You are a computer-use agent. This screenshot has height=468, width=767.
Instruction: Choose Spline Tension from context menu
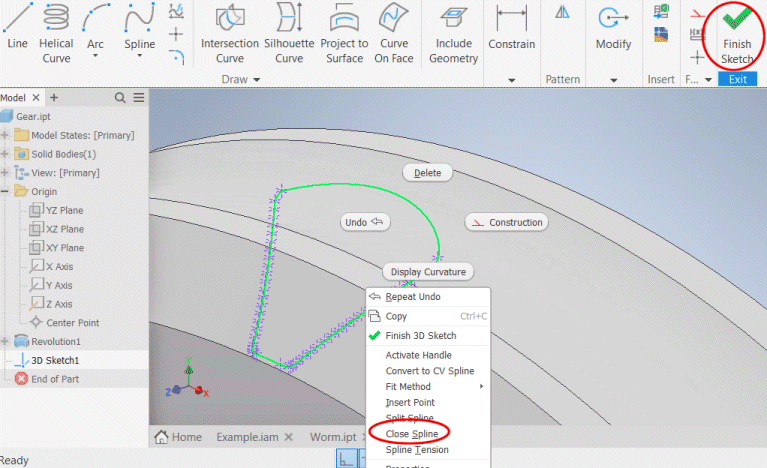(428, 449)
